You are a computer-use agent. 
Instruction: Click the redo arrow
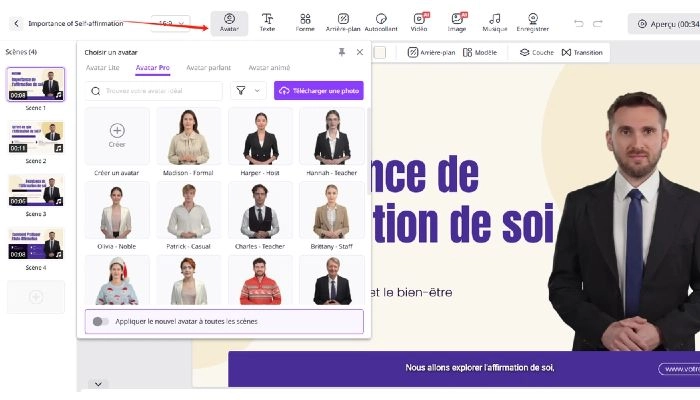[598, 23]
